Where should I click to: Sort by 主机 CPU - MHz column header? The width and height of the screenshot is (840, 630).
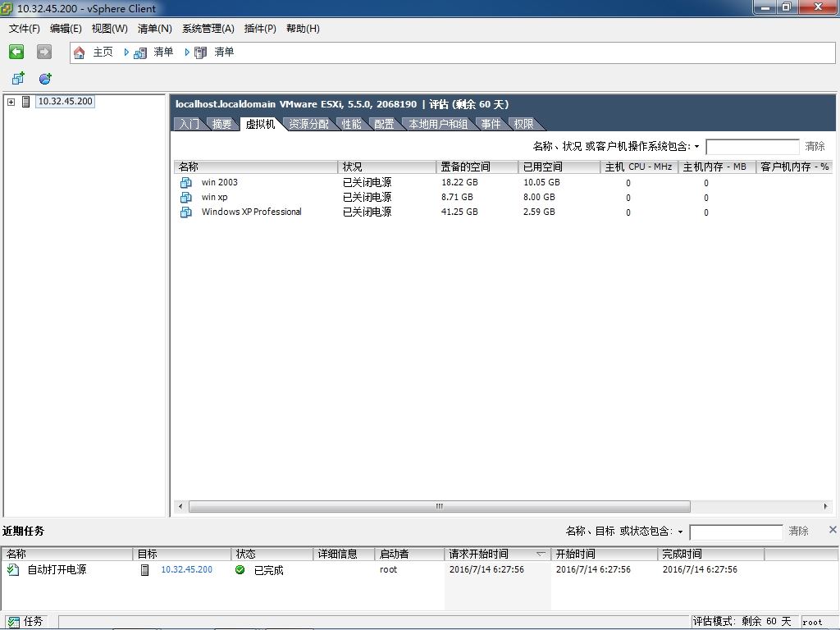click(x=639, y=167)
